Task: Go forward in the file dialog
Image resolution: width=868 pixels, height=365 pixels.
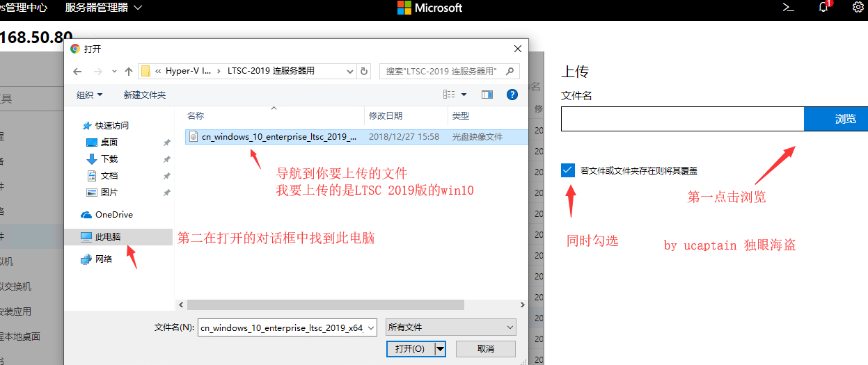Action: [97, 71]
